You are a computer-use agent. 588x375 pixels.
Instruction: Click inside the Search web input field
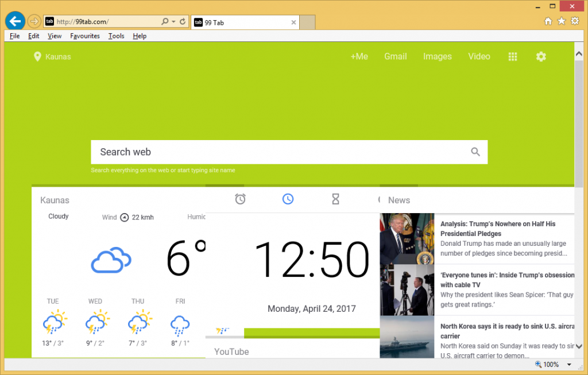click(276, 152)
